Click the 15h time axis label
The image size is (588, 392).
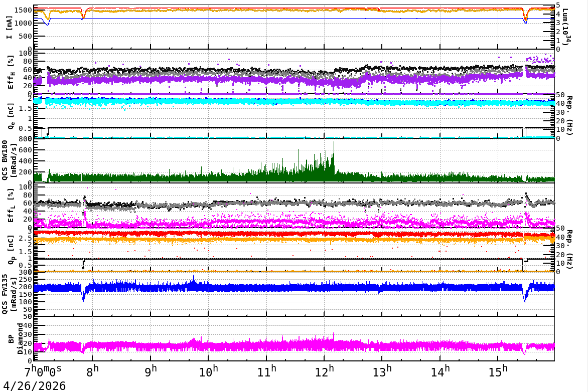click(x=498, y=371)
